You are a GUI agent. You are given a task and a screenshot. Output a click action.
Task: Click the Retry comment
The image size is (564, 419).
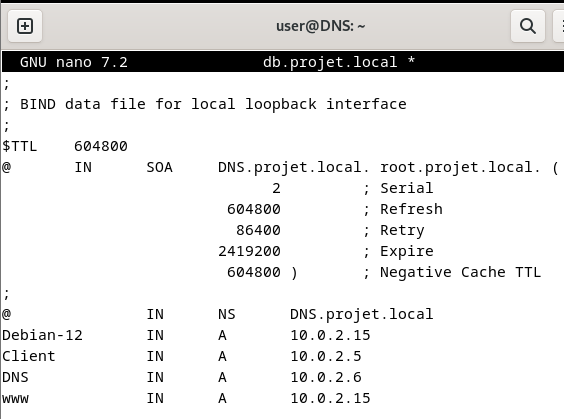tap(394, 230)
